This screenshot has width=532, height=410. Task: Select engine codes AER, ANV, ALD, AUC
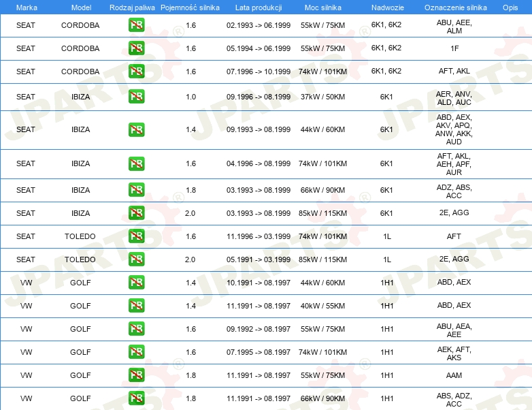pyautogui.click(x=454, y=98)
